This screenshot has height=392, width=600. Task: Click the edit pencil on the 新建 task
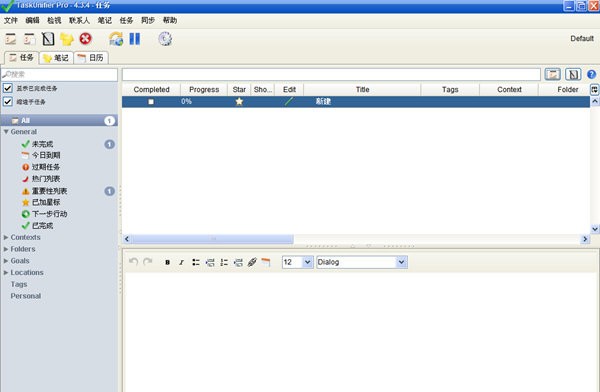coord(289,101)
